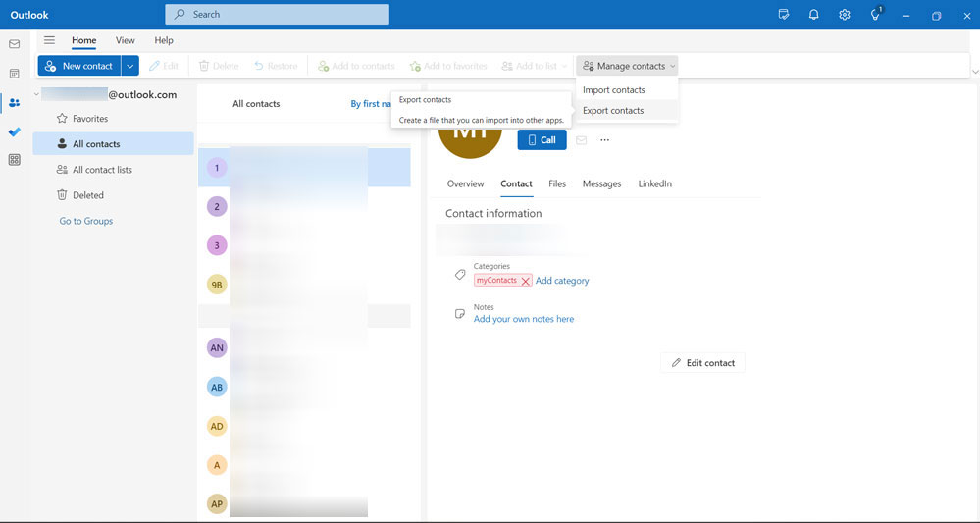
Task: Switch to the Overview tab
Action: pyautogui.click(x=465, y=183)
